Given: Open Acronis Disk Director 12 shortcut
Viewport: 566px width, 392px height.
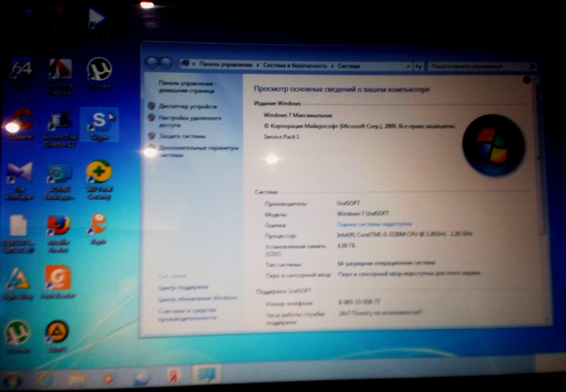Looking at the screenshot, I should click(60, 128).
